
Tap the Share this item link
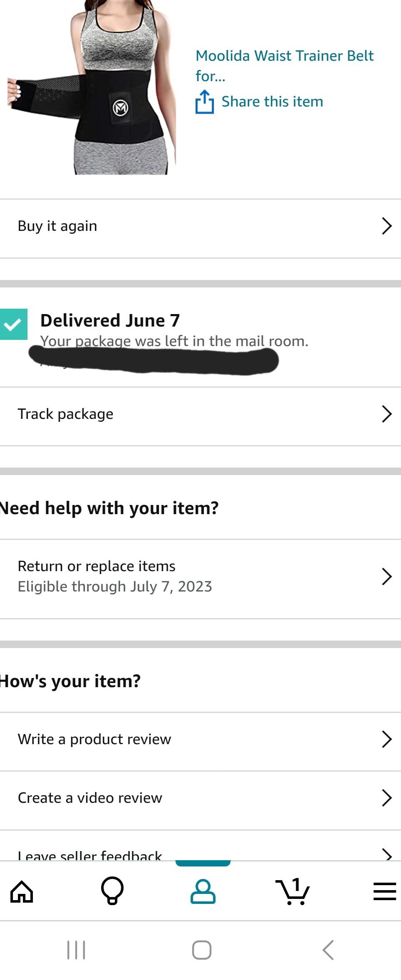[272, 101]
